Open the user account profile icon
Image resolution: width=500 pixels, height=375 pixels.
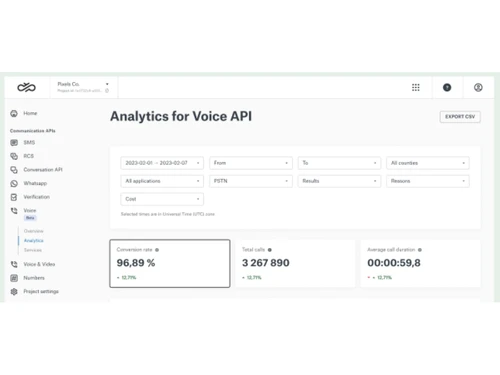[x=478, y=87]
